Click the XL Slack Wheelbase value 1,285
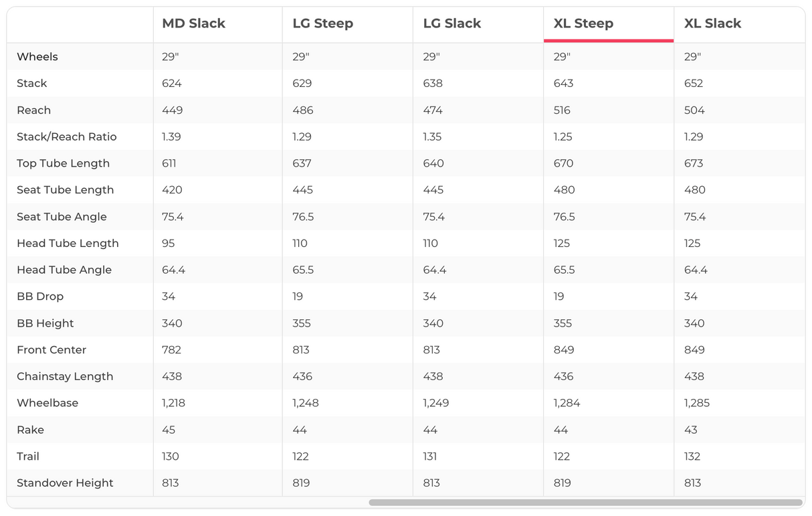 pos(697,403)
